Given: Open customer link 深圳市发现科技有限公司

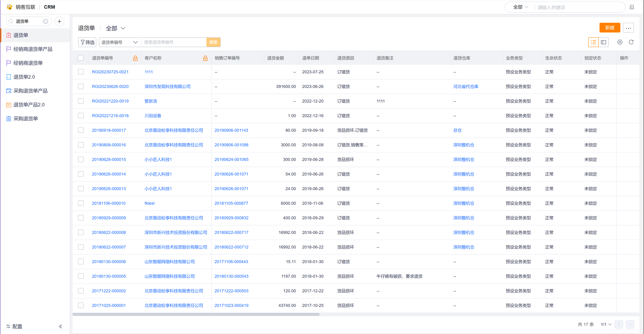Looking at the screenshot, I should click(x=167, y=87).
